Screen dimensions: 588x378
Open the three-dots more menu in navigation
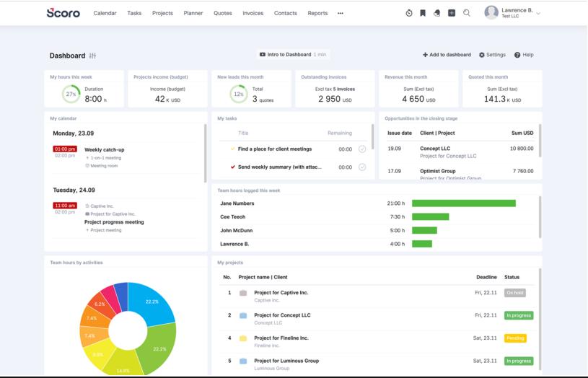pyautogui.click(x=341, y=13)
